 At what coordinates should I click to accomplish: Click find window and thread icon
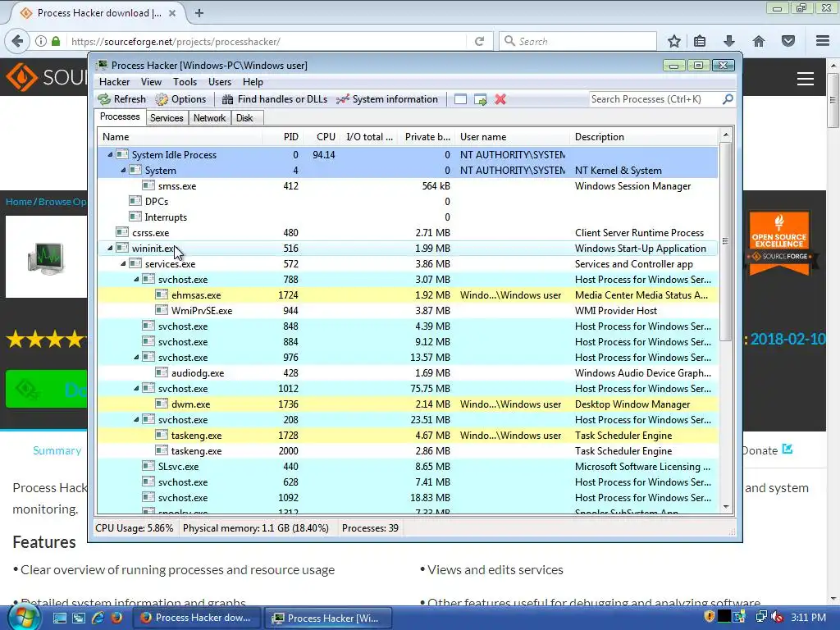point(481,99)
